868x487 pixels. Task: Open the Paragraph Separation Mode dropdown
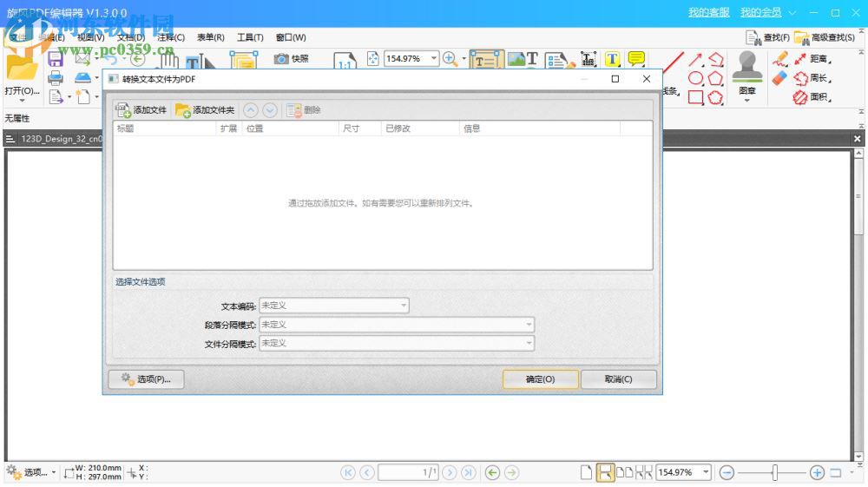click(x=397, y=325)
